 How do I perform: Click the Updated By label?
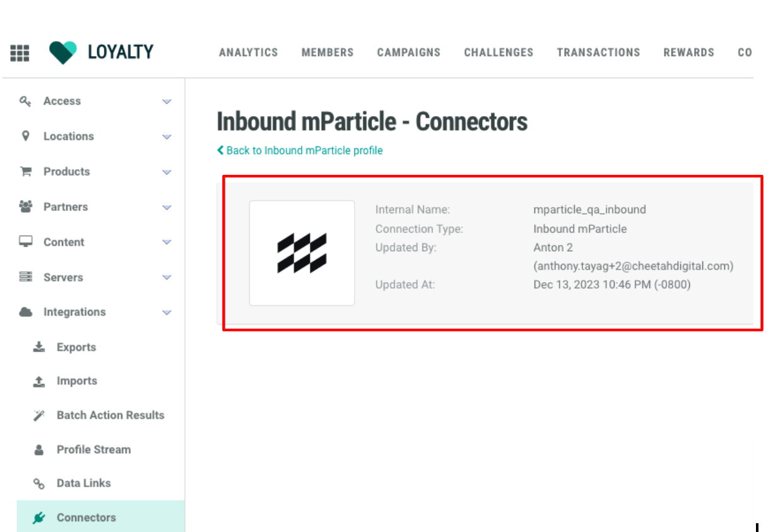coord(406,247)
